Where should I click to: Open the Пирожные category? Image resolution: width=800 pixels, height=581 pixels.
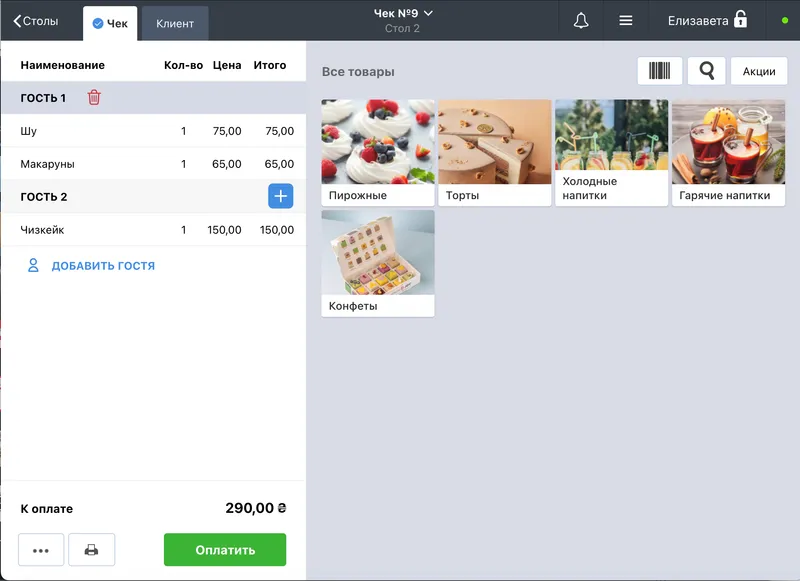click(x=378, y=152)
